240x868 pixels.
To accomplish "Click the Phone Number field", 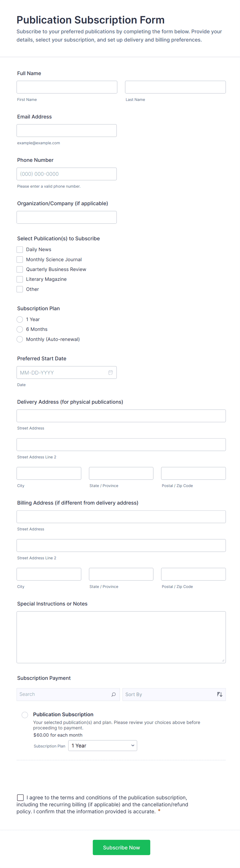I will [66, 174].
